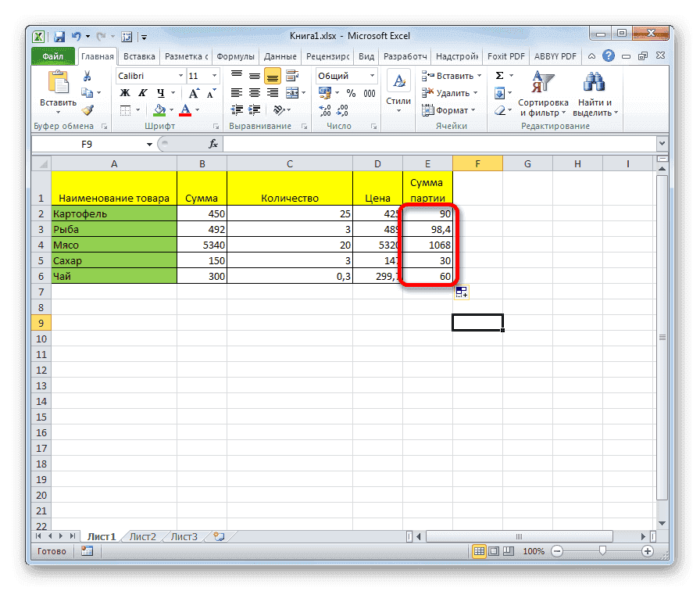This screenshot has height=591, width=700.
Task: Open the font size dropdown
Action: (x=214, y=75)
